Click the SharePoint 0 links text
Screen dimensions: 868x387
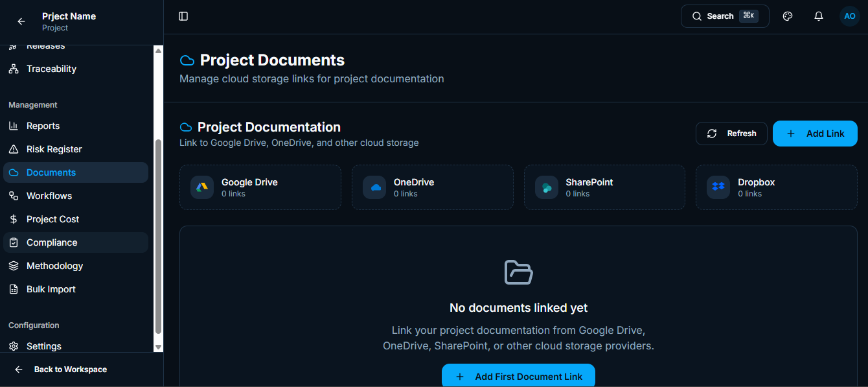(x=577, y=194)
